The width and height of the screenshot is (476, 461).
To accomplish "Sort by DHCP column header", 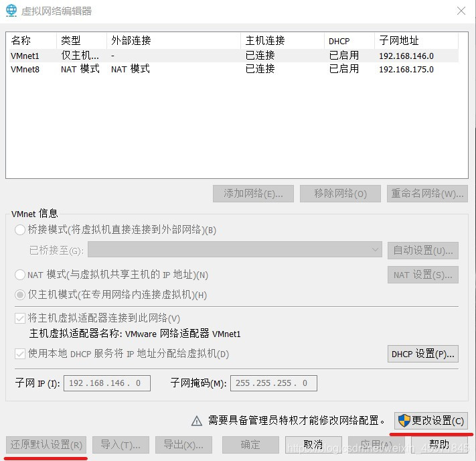I will (x=349, y=40).
